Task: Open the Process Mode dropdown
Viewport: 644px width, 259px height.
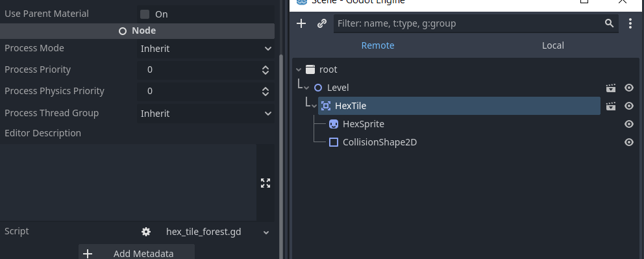Action: pos(205,49)
